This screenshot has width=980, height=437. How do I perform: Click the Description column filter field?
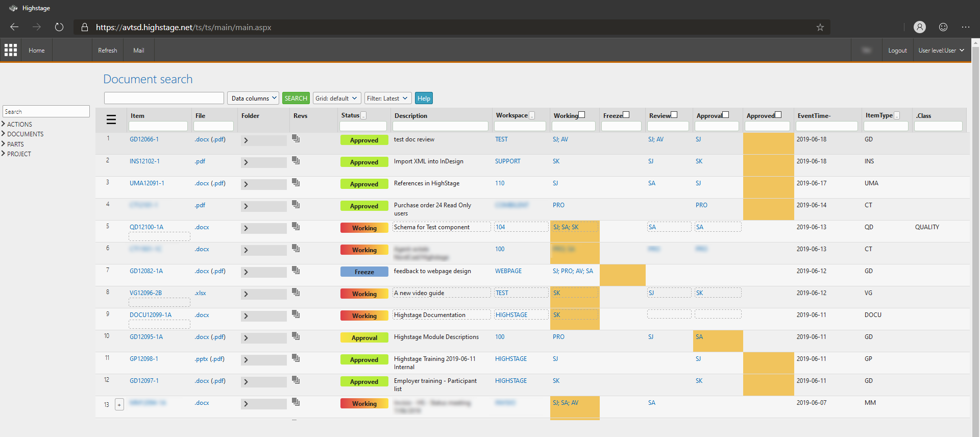440,126
